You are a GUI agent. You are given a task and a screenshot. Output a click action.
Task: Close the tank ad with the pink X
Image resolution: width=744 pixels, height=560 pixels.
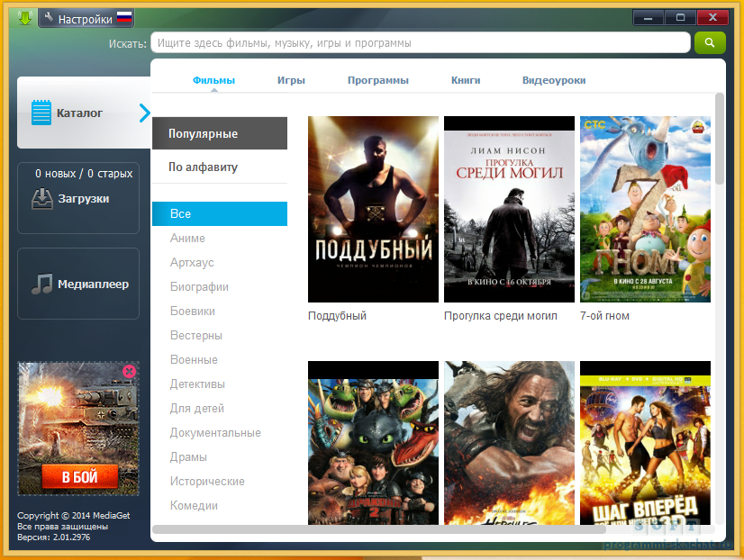(129, 371)
